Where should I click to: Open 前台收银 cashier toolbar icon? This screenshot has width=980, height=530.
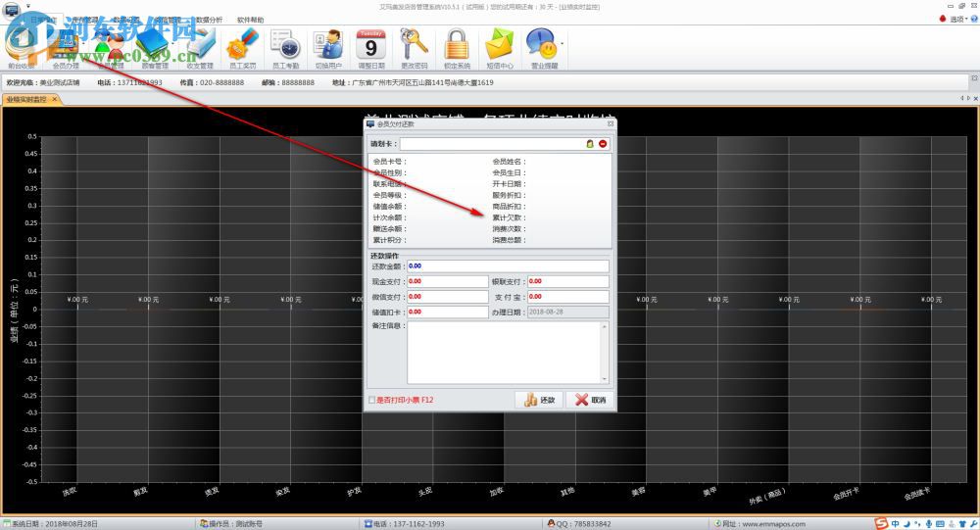tap(22, 49)
